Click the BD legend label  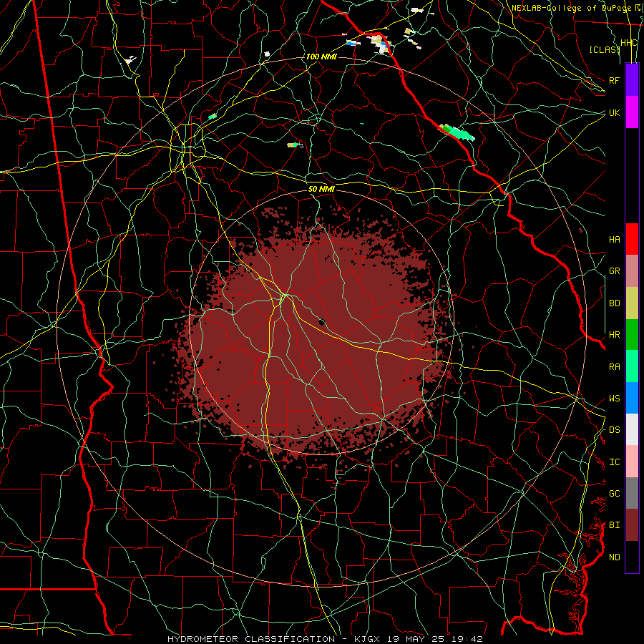pos(615,303)
